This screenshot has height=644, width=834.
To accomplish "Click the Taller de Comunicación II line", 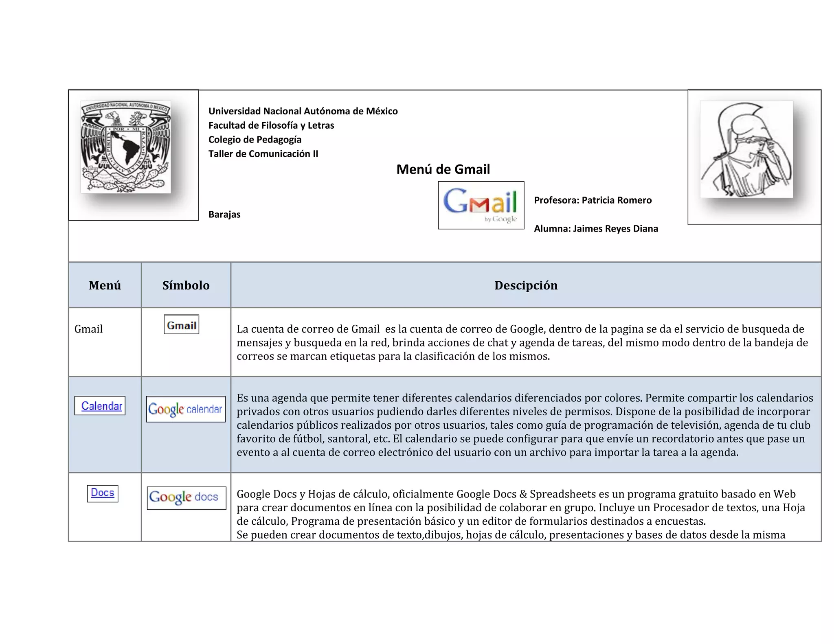I will (x=263, y=153).
